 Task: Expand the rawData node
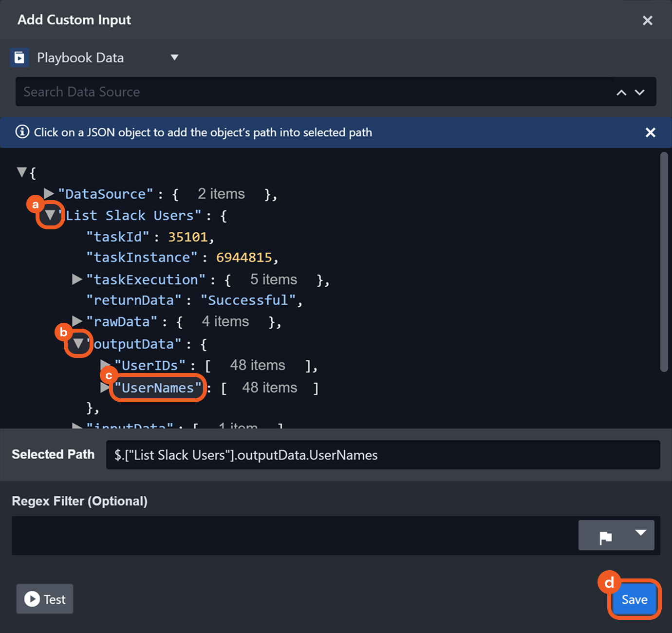click(77, 321)
